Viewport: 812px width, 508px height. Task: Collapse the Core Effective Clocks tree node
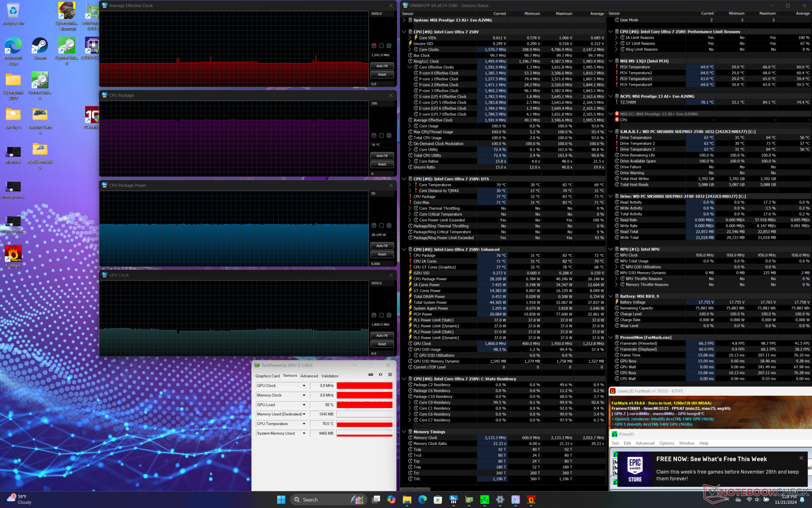point(409,67)
